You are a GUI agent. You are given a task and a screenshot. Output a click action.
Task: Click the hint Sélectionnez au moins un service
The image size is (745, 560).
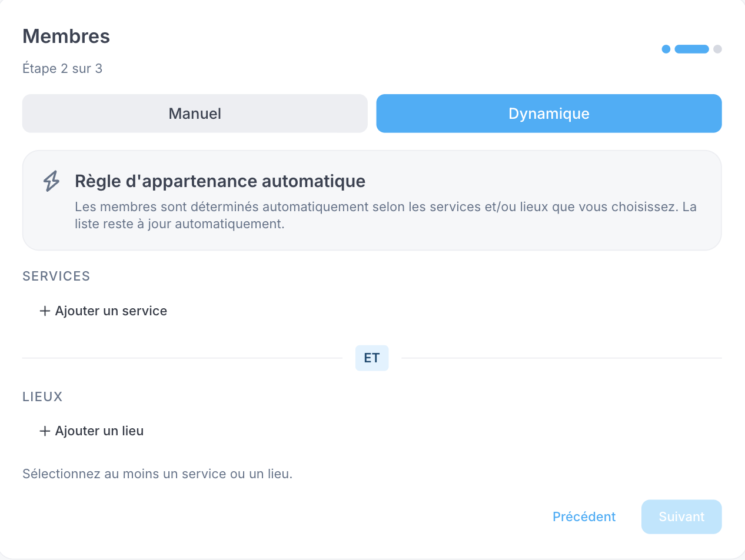[x=157, y=474]
